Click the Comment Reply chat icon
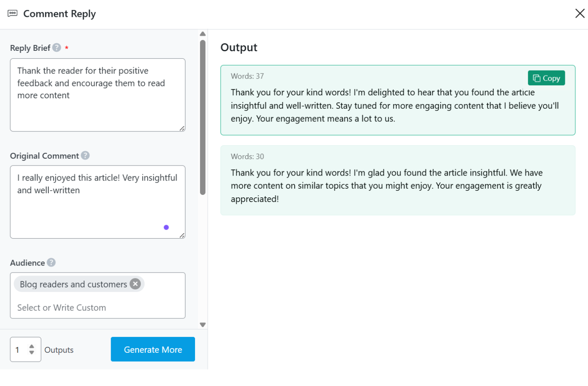This screenshot has height=386, width=588. tap(13, 13)
